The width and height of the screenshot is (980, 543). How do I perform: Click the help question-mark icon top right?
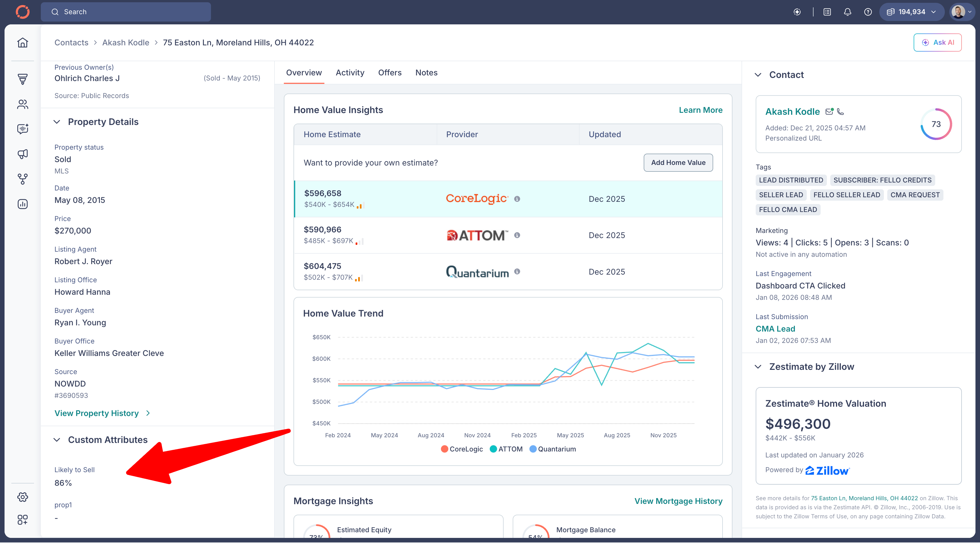868,12
